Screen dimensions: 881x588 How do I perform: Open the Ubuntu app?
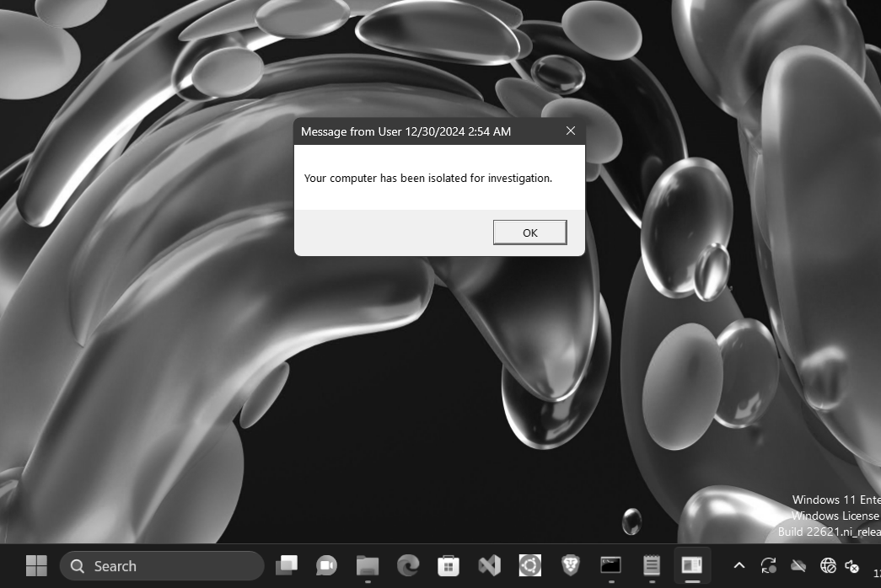pos(529,565)
